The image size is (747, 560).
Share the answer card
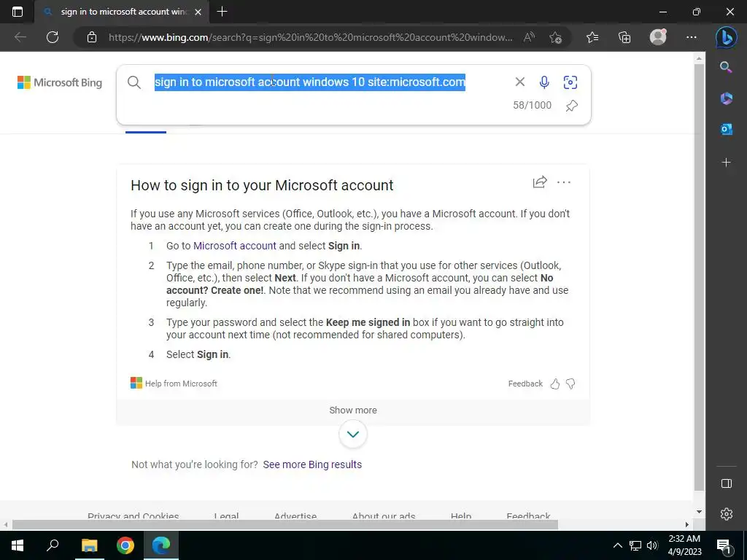(539, 182)
